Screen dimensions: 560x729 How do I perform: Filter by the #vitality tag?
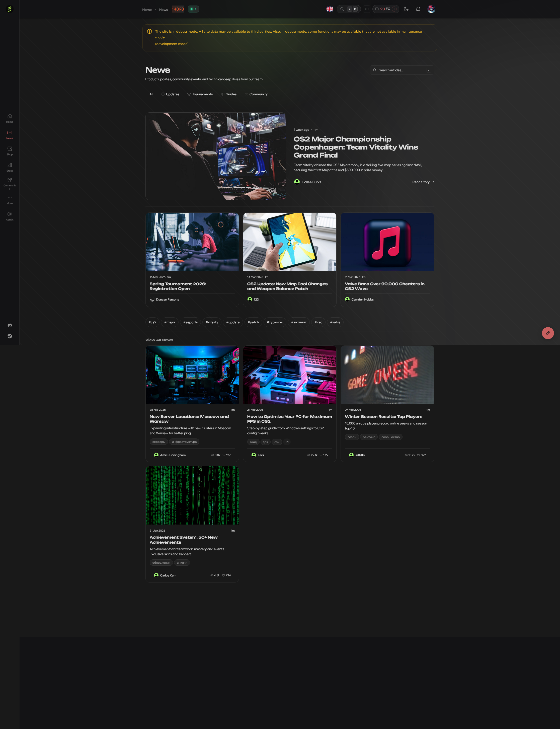click(212, 322)
